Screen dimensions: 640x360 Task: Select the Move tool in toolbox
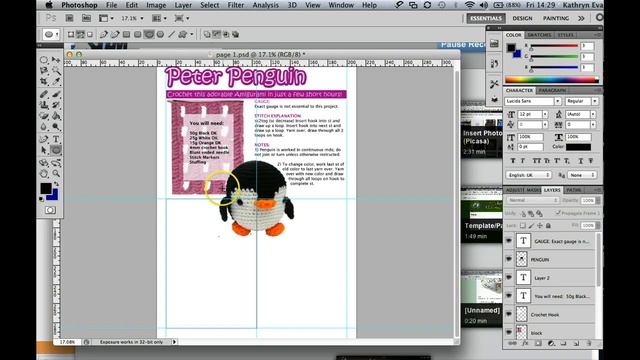click(56, 60)
